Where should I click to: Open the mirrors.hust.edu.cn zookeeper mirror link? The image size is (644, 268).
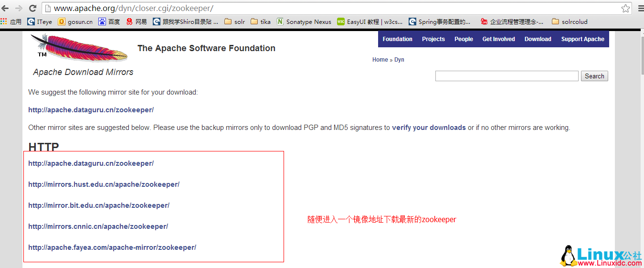tap(104, 184)
